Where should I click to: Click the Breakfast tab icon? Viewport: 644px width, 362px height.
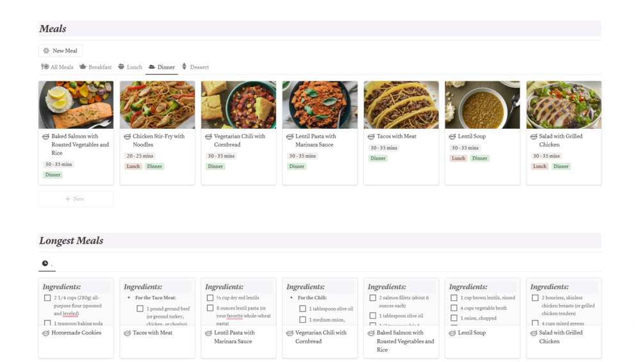[x=83, y=67]
